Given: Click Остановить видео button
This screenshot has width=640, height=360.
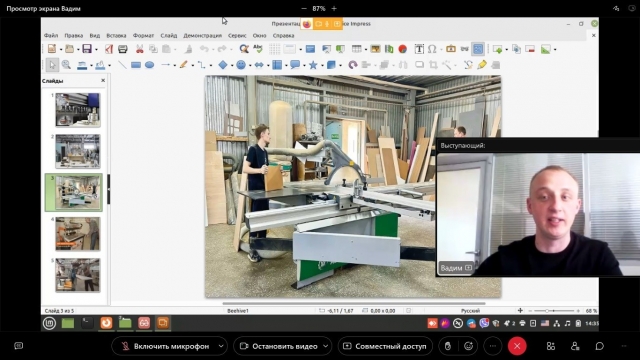Looking at the screenshot, I should (x=279, y=346).
